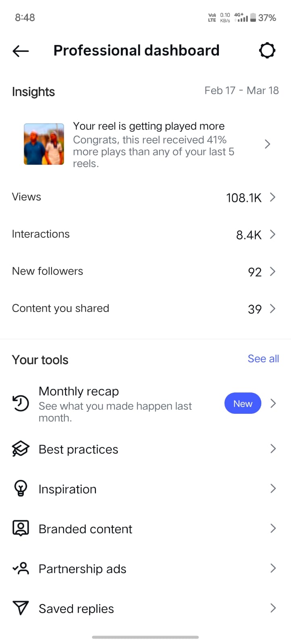This screenshot has height=644, width=291.
Task: Expand New followers with its chevron
Action: pos(273,272)
